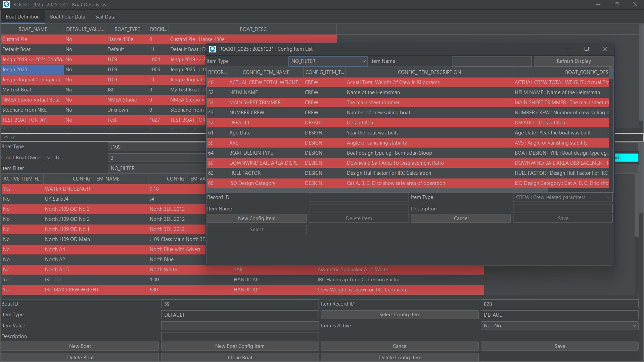
Task: Click the cyan highlighted button behind the dialog
Action: pyautogui.click(x=626, y=158)
